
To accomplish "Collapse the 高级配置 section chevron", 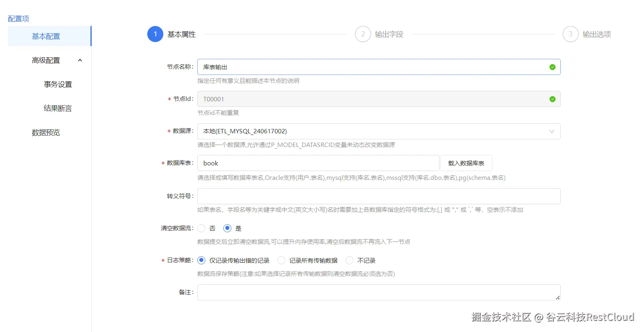I will [x=80, y=60].
